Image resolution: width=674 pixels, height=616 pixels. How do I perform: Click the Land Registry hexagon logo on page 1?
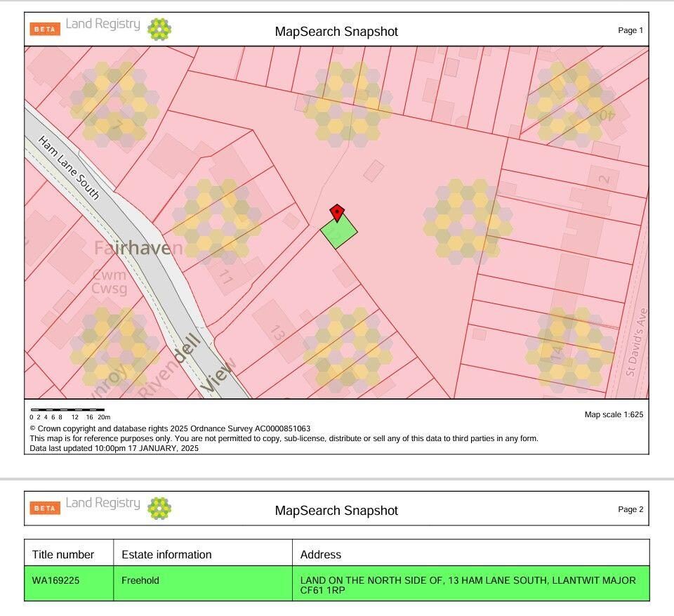tap(159, 29)
